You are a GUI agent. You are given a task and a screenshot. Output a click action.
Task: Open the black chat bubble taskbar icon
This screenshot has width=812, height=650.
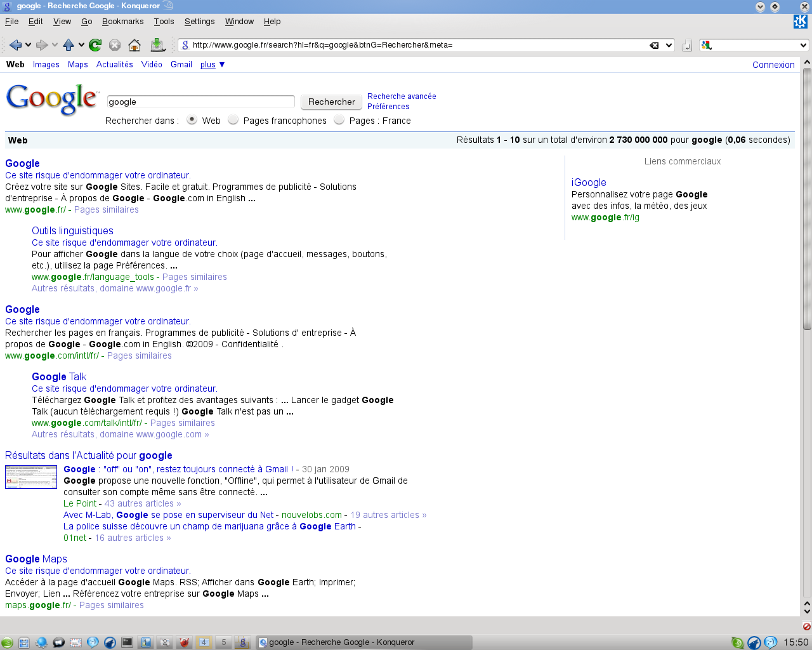[58, 642]
